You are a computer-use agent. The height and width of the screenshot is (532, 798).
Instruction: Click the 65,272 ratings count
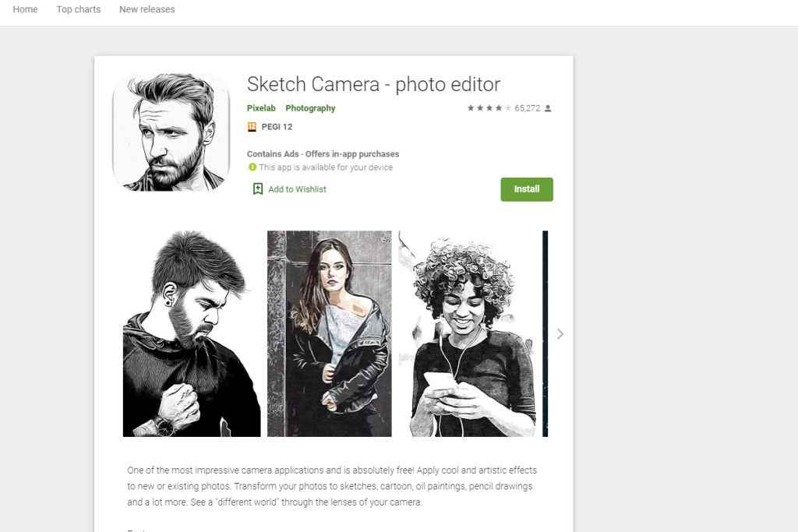(528, 107)
